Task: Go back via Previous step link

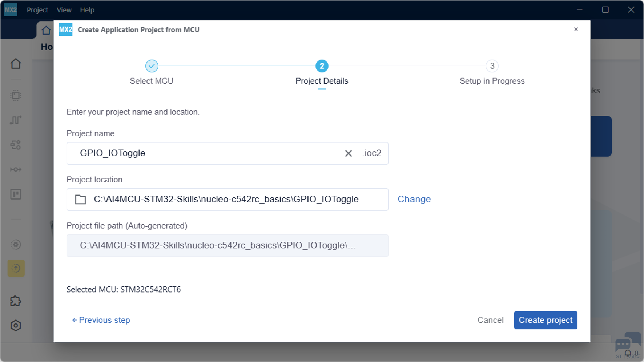Action: 101,320
